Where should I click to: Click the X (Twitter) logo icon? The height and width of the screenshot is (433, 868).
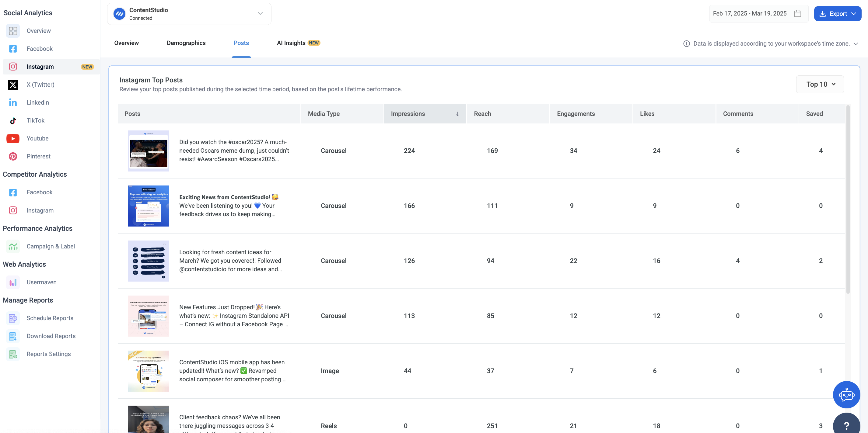point(13,85)
